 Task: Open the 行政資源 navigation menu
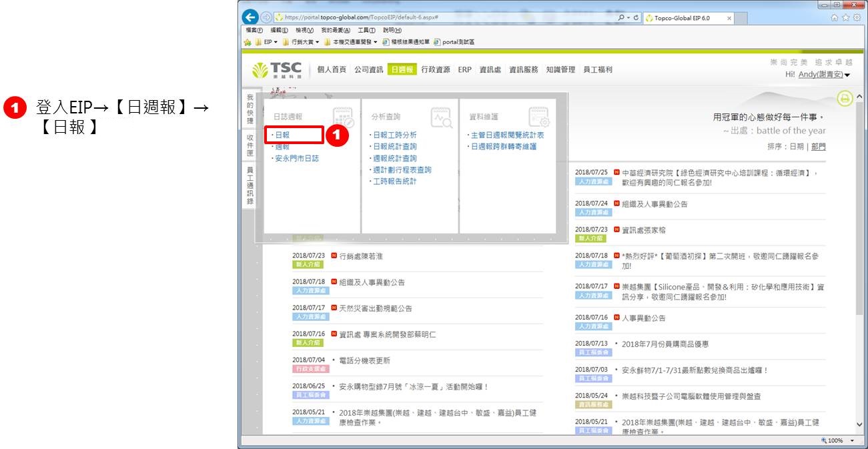click(435, 69)
